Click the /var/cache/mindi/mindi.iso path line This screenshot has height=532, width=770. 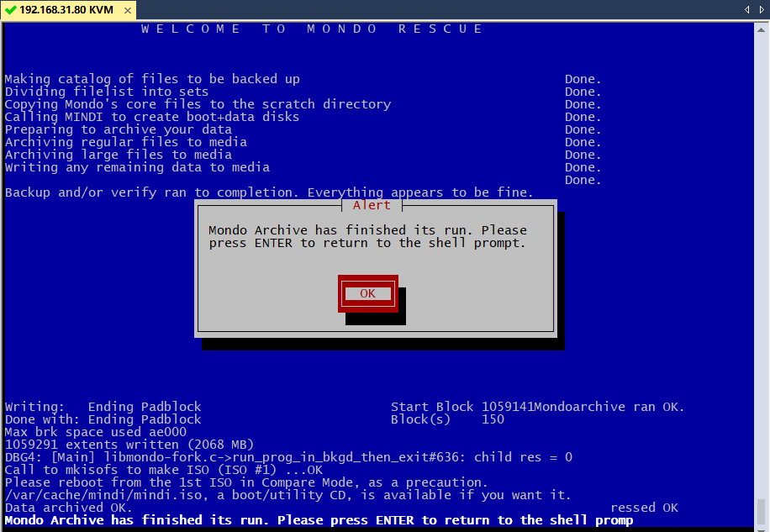pos(287,495)
